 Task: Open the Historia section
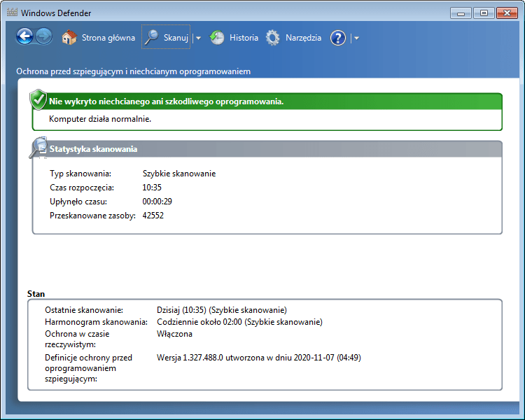[244, 38]
